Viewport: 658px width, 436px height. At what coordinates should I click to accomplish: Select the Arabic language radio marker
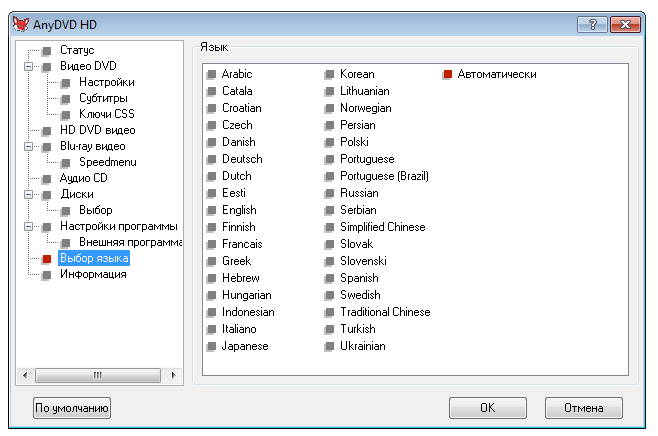pos(211,75)
